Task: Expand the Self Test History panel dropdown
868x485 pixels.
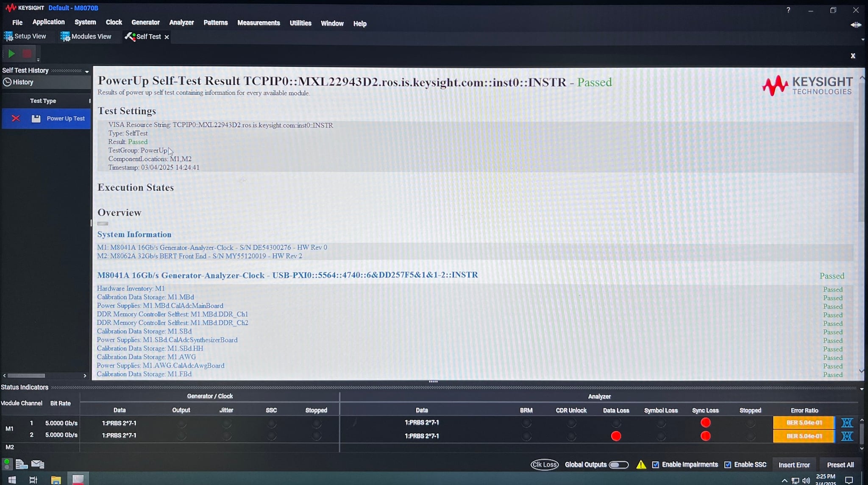Action: click(x=87, y=72)
